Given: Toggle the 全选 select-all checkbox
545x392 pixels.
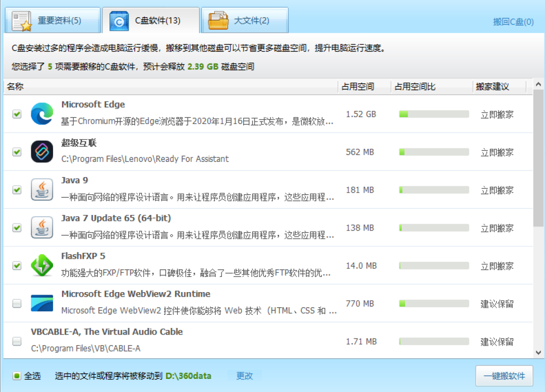Looking at the screenshot, I should pos(17,376).
